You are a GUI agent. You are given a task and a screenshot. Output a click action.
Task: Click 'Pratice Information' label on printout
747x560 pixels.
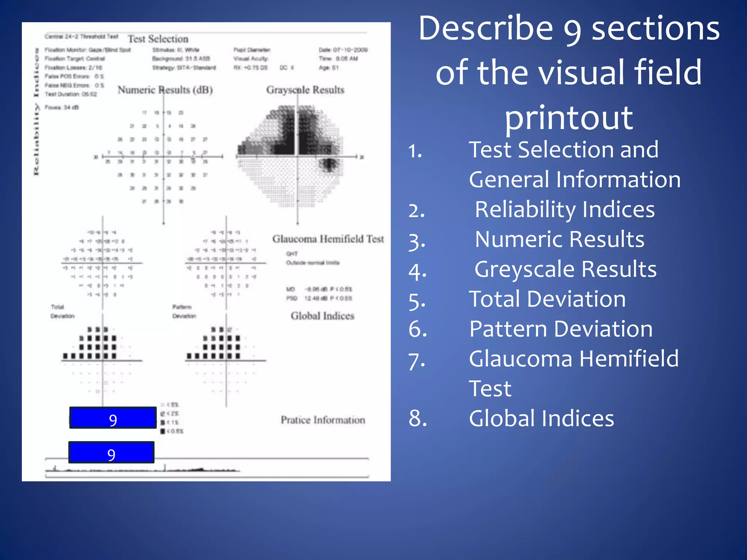[323, 420]
